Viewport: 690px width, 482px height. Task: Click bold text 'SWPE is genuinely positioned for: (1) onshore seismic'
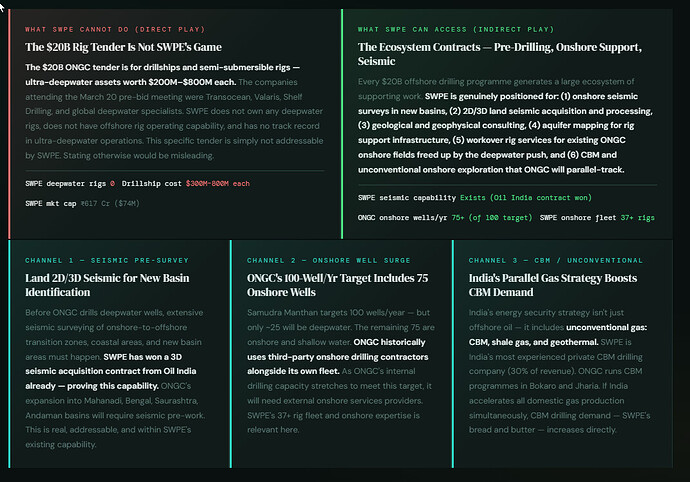531,96
